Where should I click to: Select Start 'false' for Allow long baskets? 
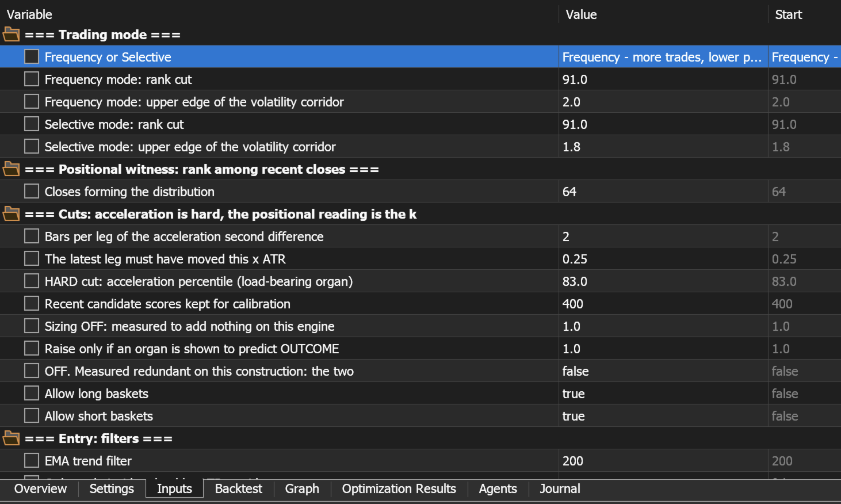[805, 394]
